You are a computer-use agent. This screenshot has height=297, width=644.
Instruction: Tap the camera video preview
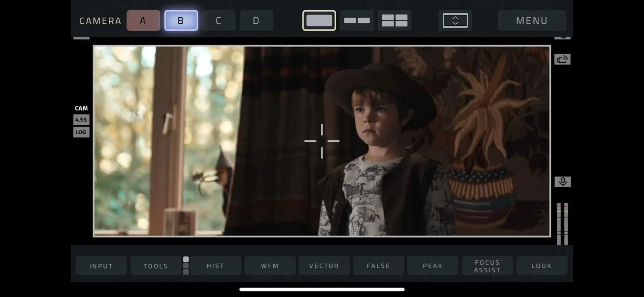click(322, 141)
